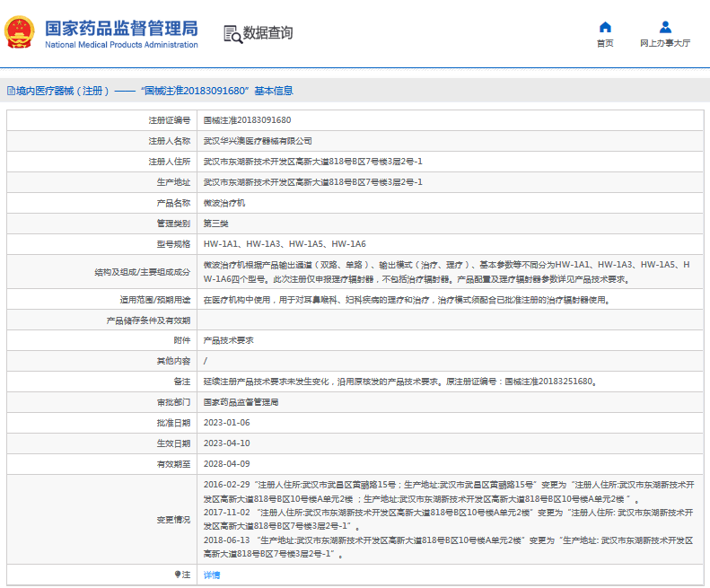Select the 2016-02-29 change record
Image resolution: width=710 pixels, height=588 pixels.
pos(449,492)
